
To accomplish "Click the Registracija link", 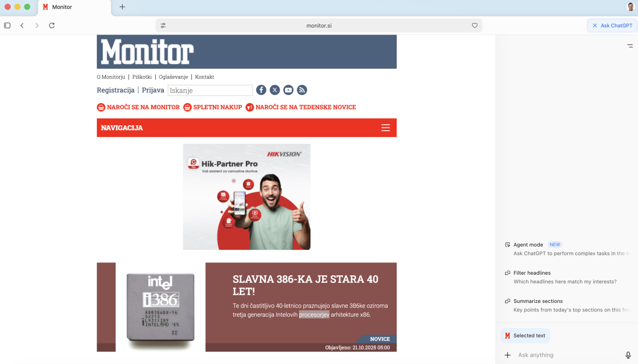I will point(115,90).
